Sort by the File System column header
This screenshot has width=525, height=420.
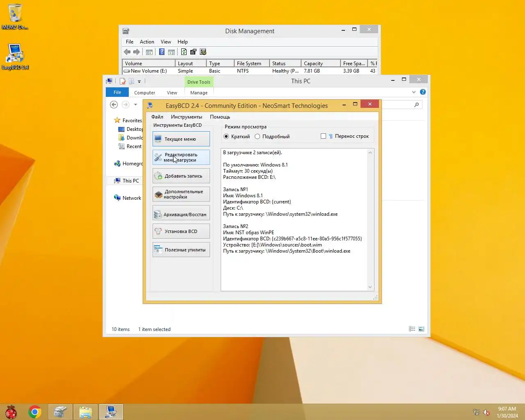pos(252,64)
